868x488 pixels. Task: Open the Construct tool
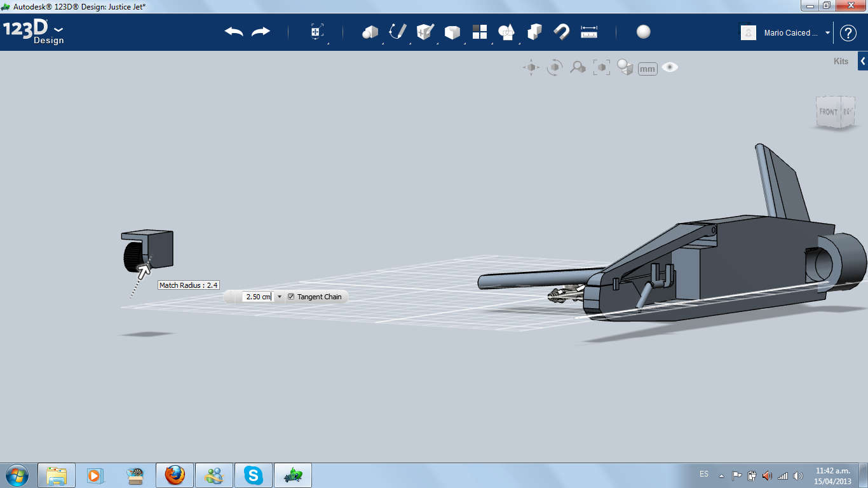pos(425,32)
